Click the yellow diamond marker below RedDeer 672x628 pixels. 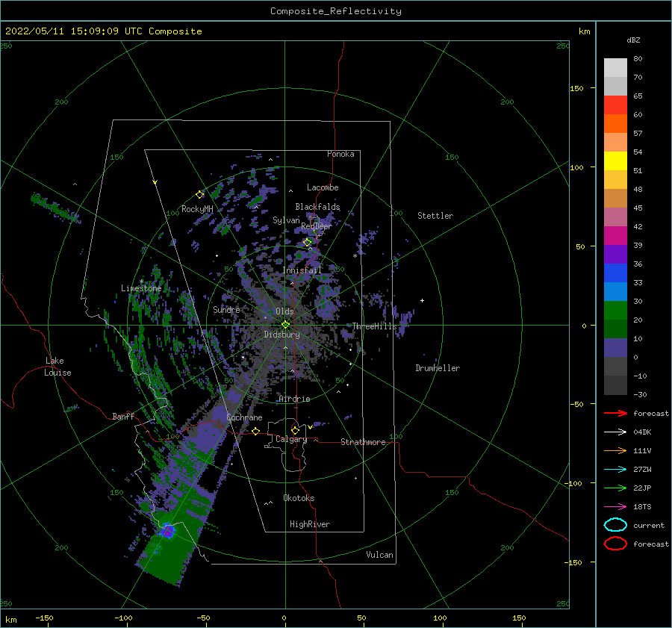click(308, 243)
